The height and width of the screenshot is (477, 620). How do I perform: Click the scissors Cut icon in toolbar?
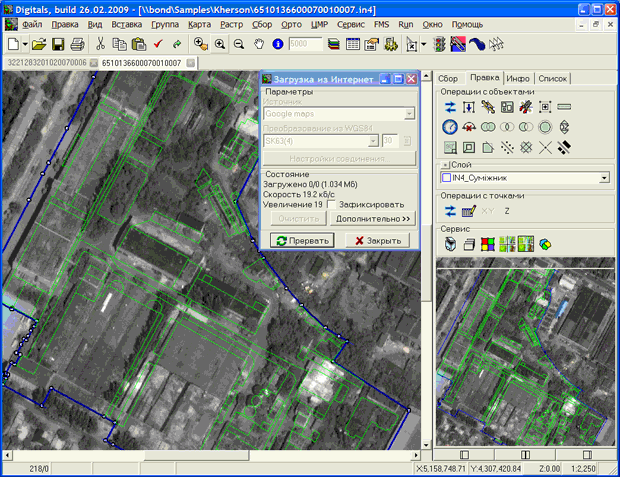100,44
